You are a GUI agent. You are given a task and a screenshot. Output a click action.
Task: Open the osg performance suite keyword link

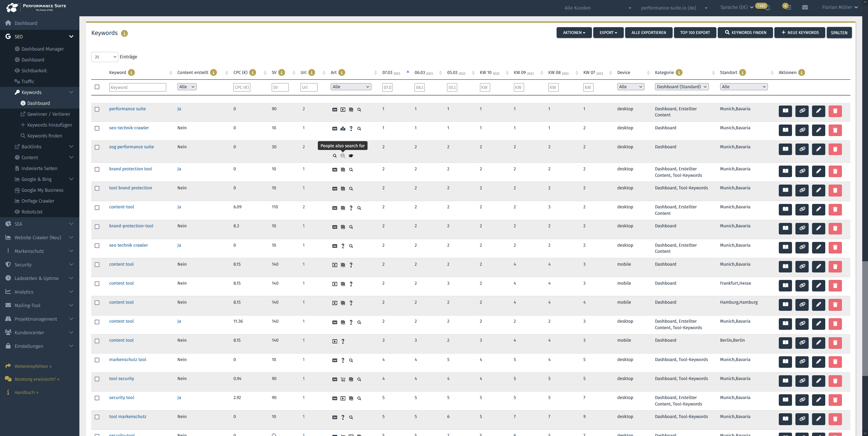click(131, 147)
